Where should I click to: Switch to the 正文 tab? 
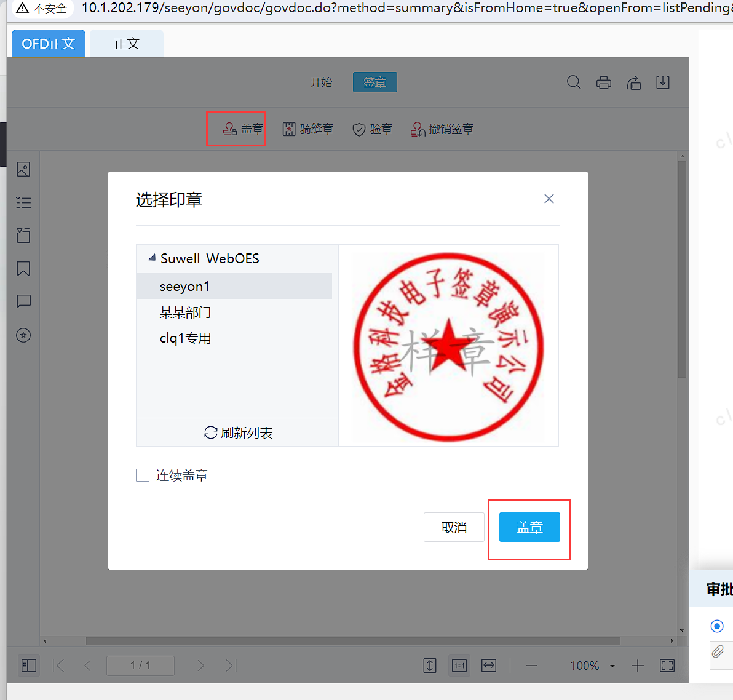(x=127, y=44)
